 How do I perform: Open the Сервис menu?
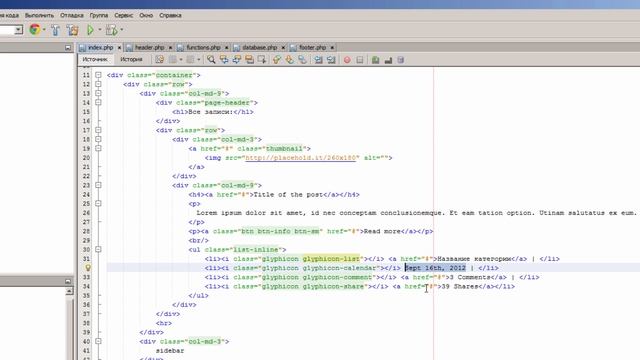(x=124, y=16)
